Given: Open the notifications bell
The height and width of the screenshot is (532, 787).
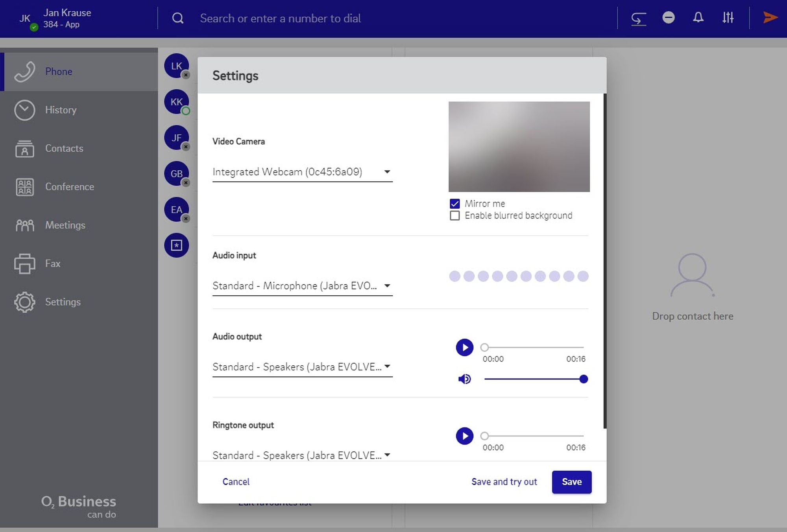Looking at the screenshot, I should click(698, 18).
